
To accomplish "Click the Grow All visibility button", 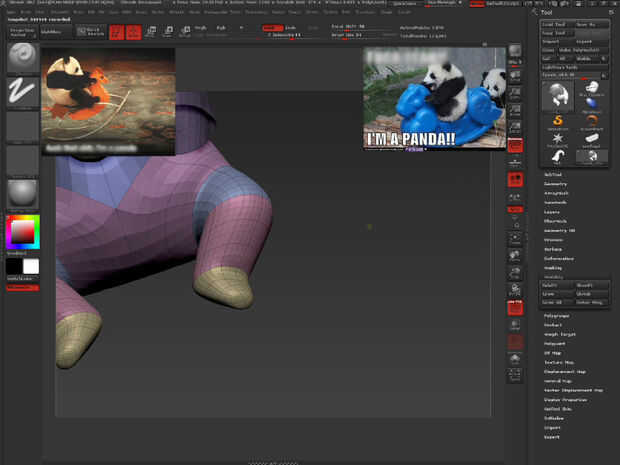I will pyautogui.click(x=558, y=302).
